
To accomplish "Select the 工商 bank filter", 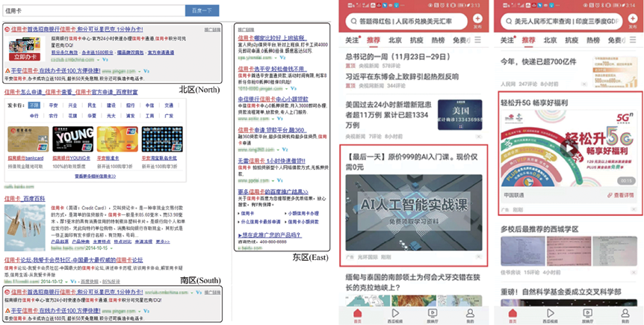I will [x=150, y=117].
